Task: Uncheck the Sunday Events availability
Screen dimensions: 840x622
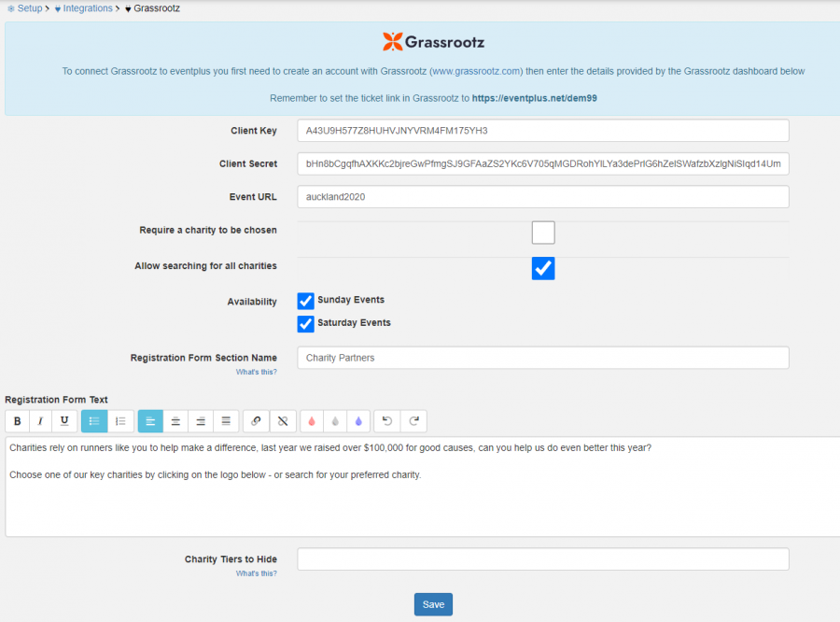Action: tap(305, 301)
